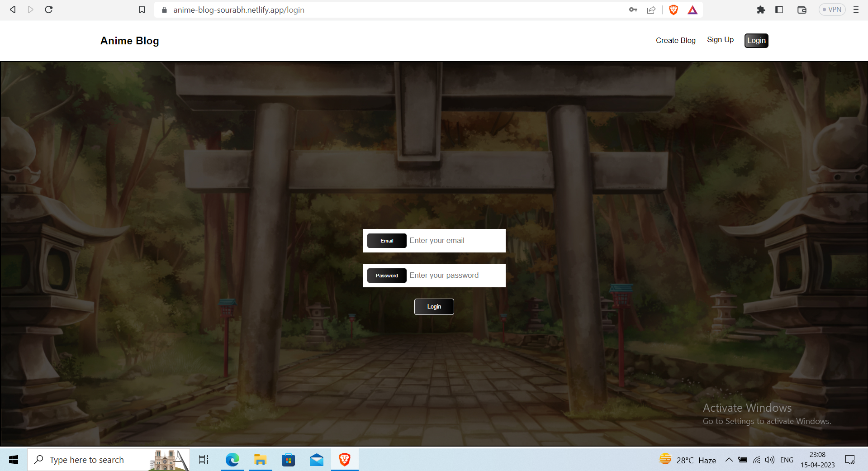Click the VPN button in toolbar
Image resolution: width=868 pixels, height=471 pixels.
click(832, 10)
